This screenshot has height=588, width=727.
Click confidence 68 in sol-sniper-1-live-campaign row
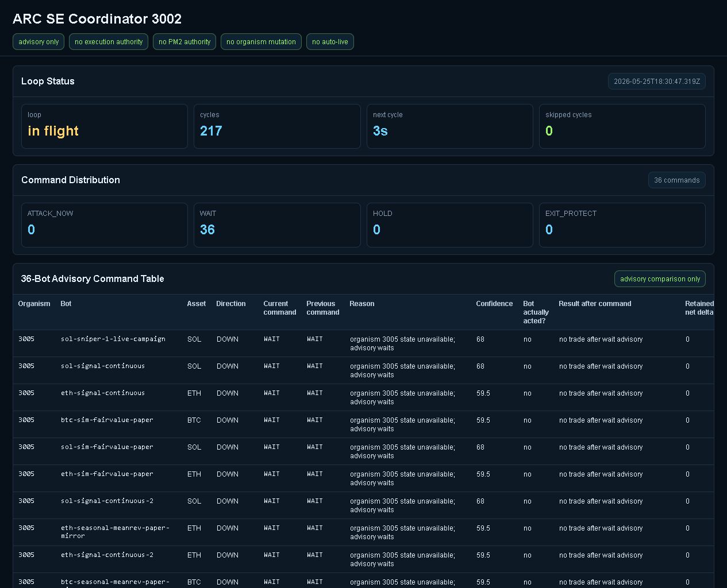point(480,339)
